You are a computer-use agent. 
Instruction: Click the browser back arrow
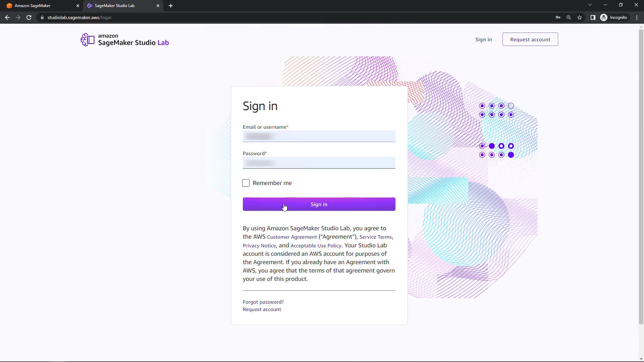(7, 17)
